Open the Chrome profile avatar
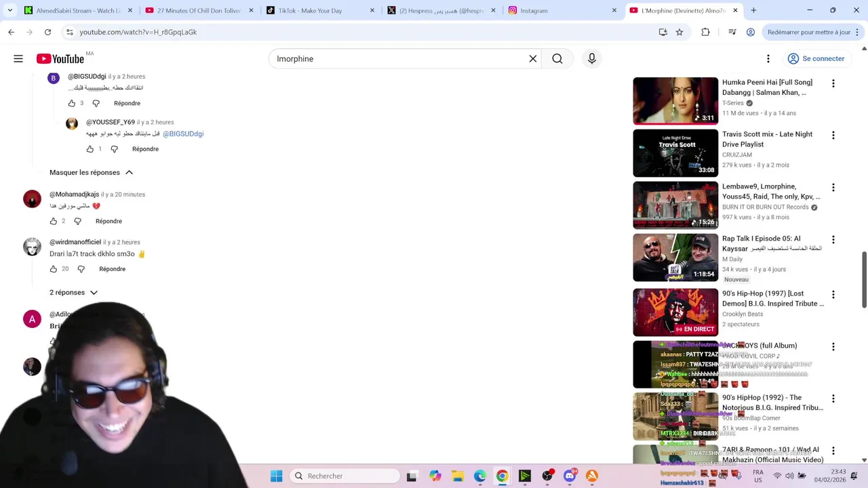The image size is (868, 488). click(751, 32)
